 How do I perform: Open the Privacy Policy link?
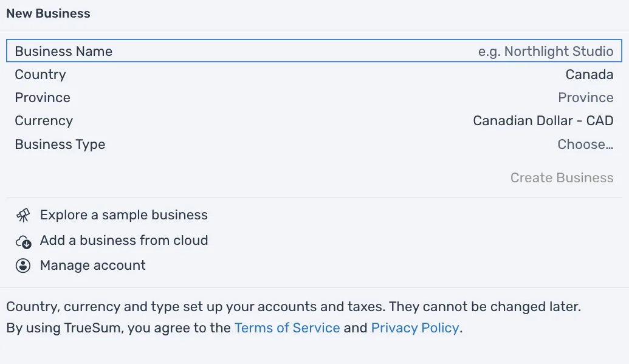coord(415,328)
